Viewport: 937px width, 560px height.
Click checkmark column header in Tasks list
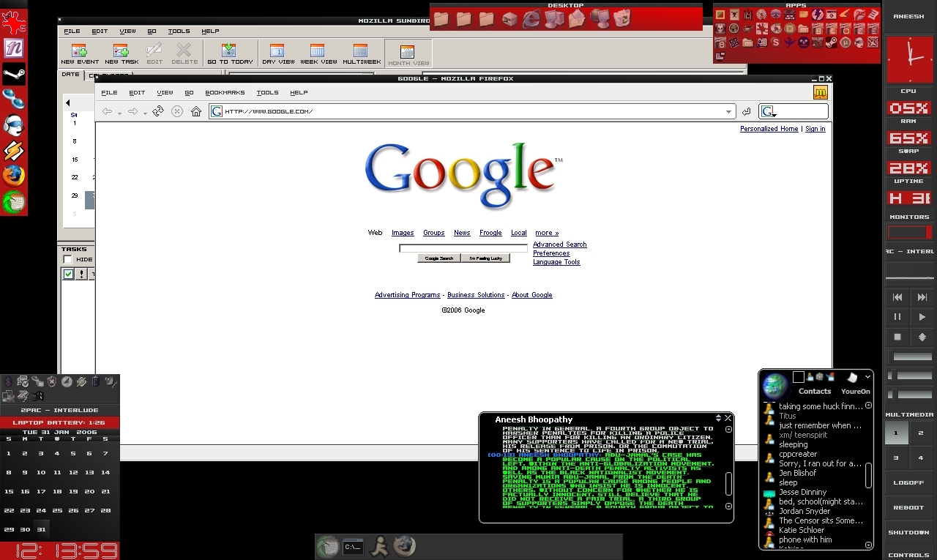click(68, 274)
